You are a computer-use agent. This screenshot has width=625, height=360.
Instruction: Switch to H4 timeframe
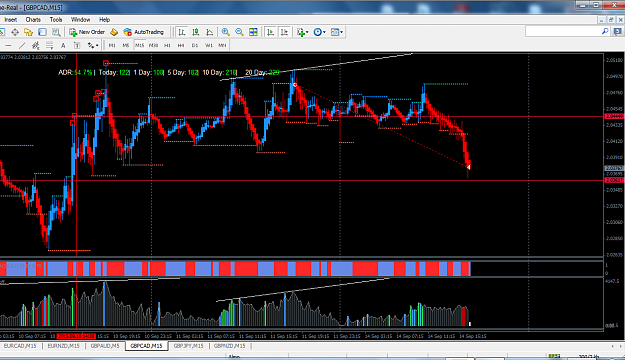(181, 45)
